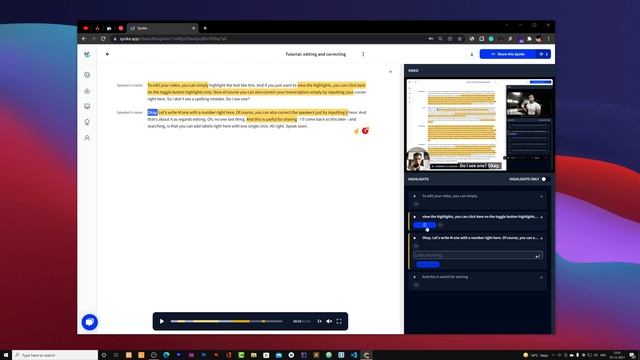Click the blue label button below the label input
640x360 pixels.
point(428,264)
